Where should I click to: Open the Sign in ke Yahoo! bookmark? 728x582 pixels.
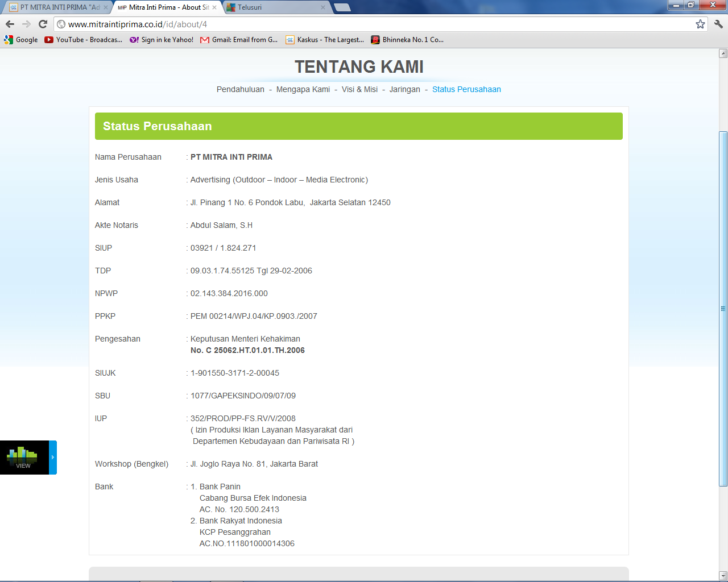pyautogui.click(x=162, y=40)
